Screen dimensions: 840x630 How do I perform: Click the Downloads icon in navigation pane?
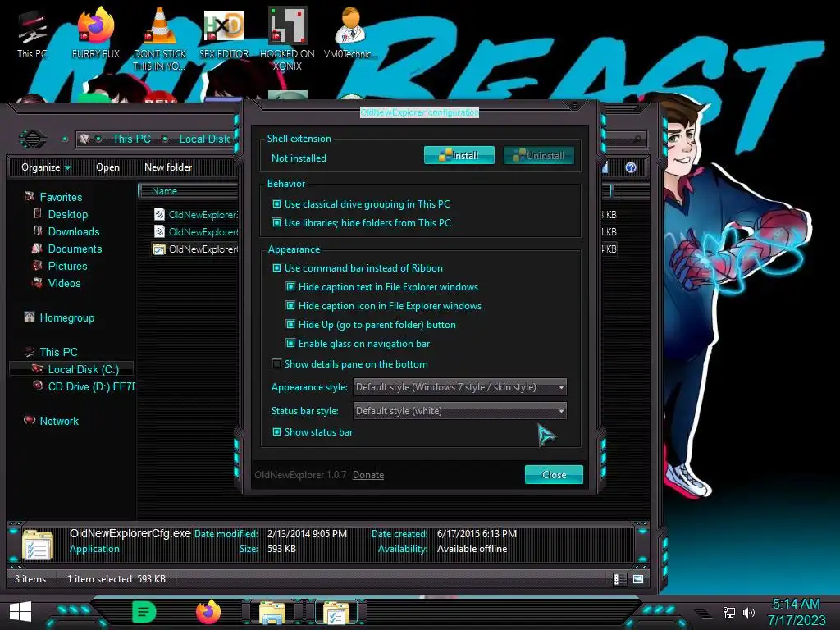click(38, 231)
